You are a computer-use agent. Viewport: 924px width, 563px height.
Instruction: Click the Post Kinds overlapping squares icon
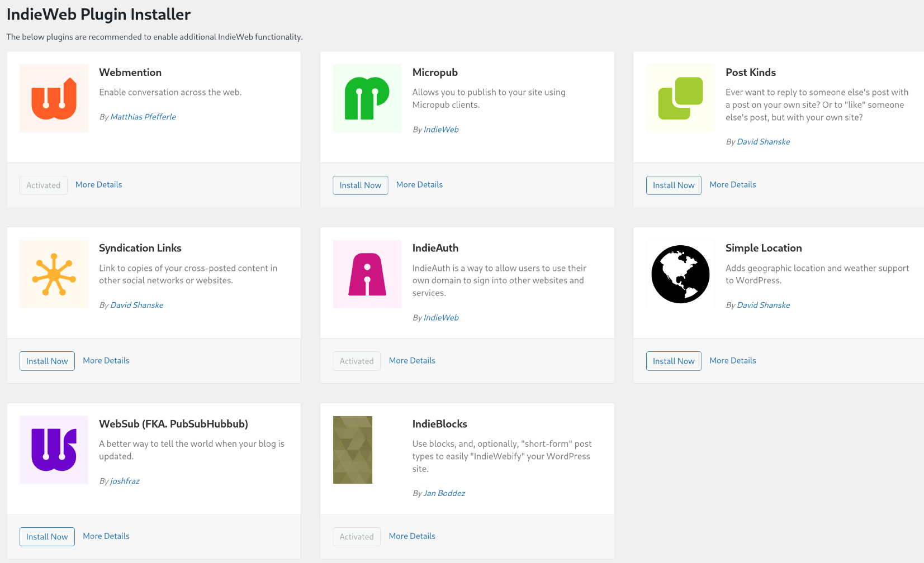pyautogui.click(x=680, y=98)
